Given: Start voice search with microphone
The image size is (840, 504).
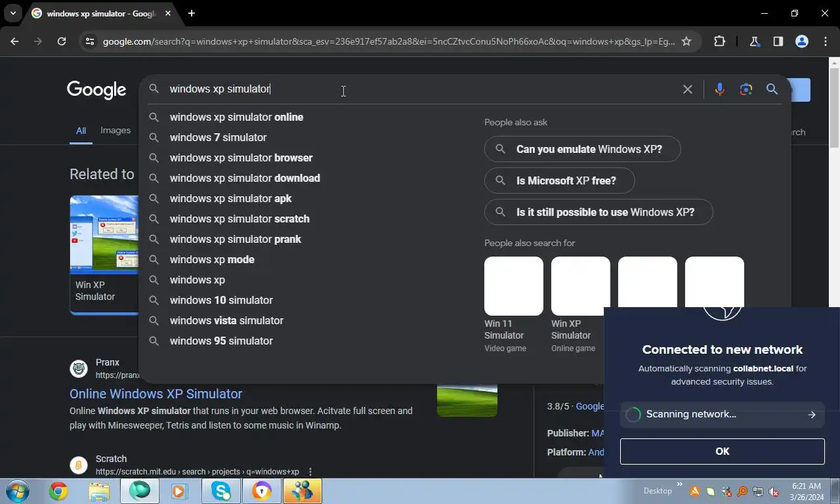Looking at the screenshot, I should (720, 89).
